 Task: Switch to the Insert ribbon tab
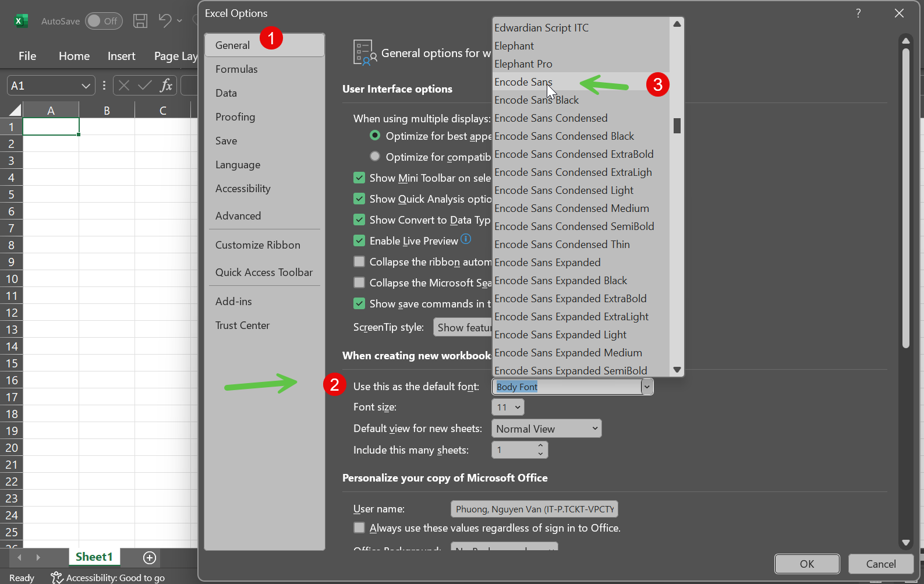pyautogui.click(x=121, y=56)
